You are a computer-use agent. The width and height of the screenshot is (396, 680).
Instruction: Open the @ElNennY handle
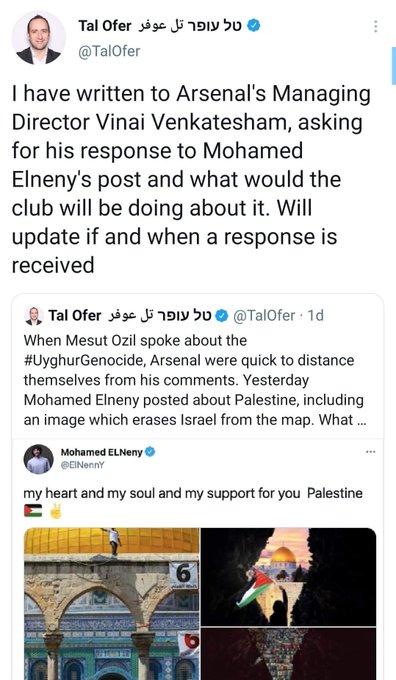(83, 465)
